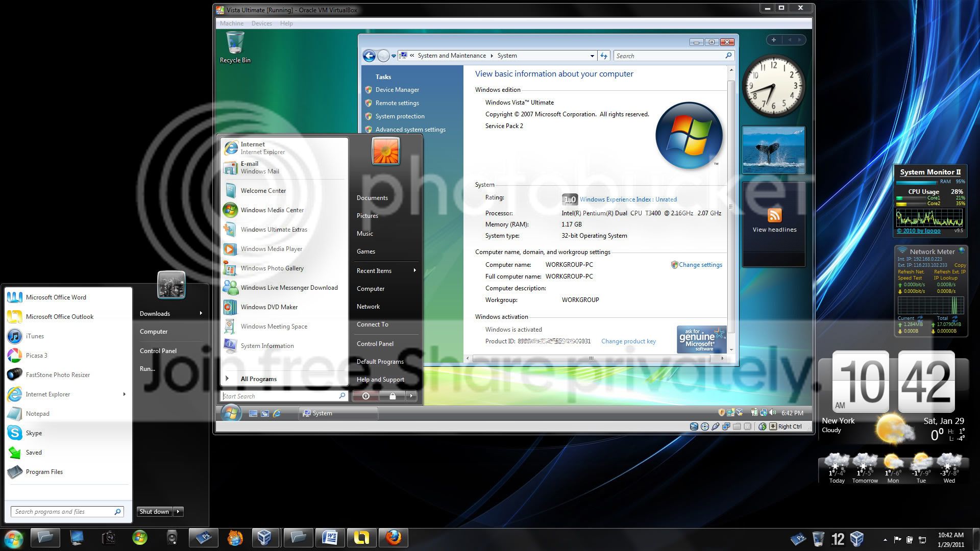This screenshot has width=980, height=551.
Task: Click VirtualBox optical drive status icon
Action: point(705,427)
